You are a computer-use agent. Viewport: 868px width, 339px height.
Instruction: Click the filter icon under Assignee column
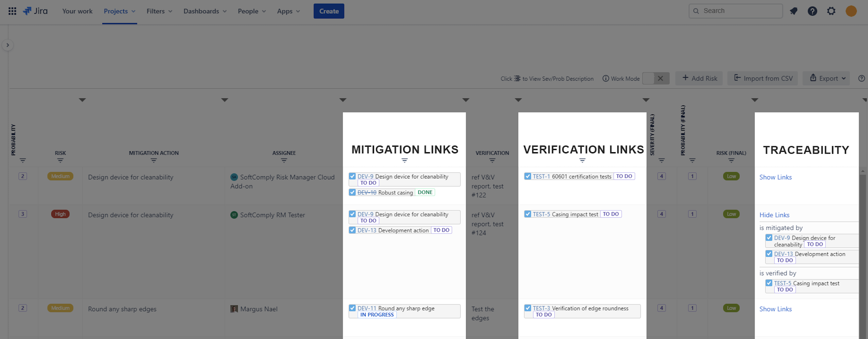pos(284,161)
